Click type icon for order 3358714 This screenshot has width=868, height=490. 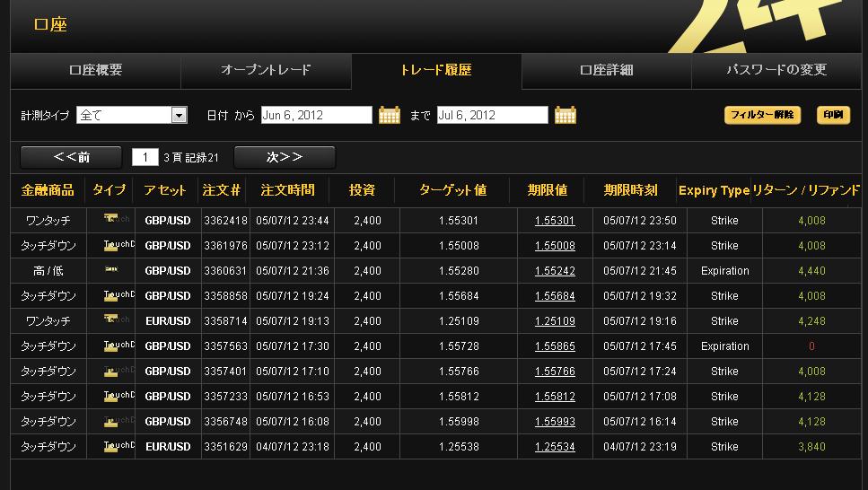[117, 319]
